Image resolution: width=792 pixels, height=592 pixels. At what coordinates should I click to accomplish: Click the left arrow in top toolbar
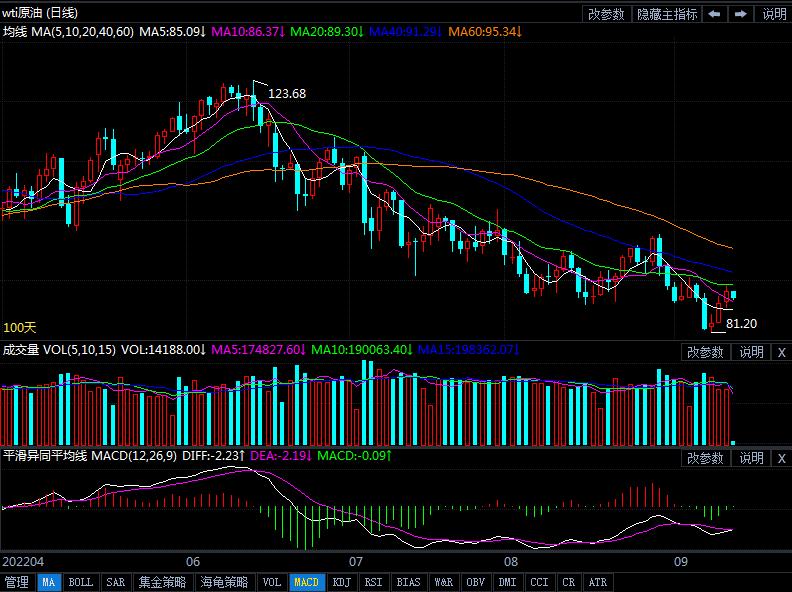[715, 14]
